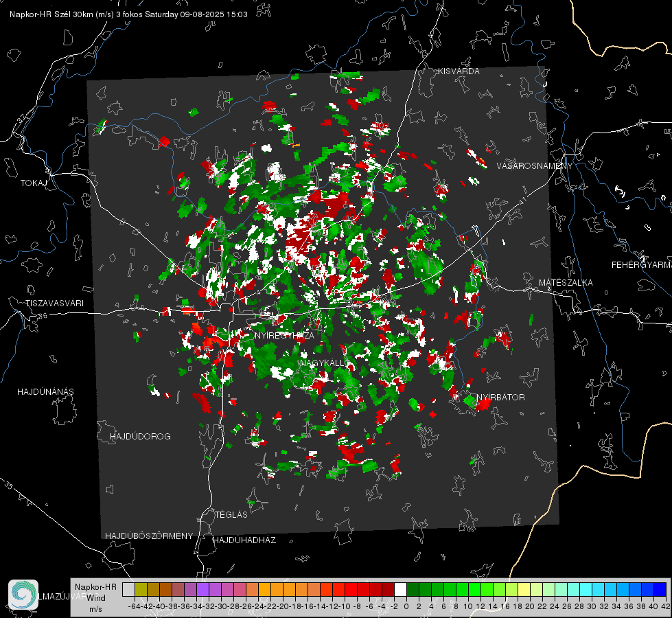Click the swirl weather logo icon
The width and height of the screenshot is (672, 618).
[23, 595]
